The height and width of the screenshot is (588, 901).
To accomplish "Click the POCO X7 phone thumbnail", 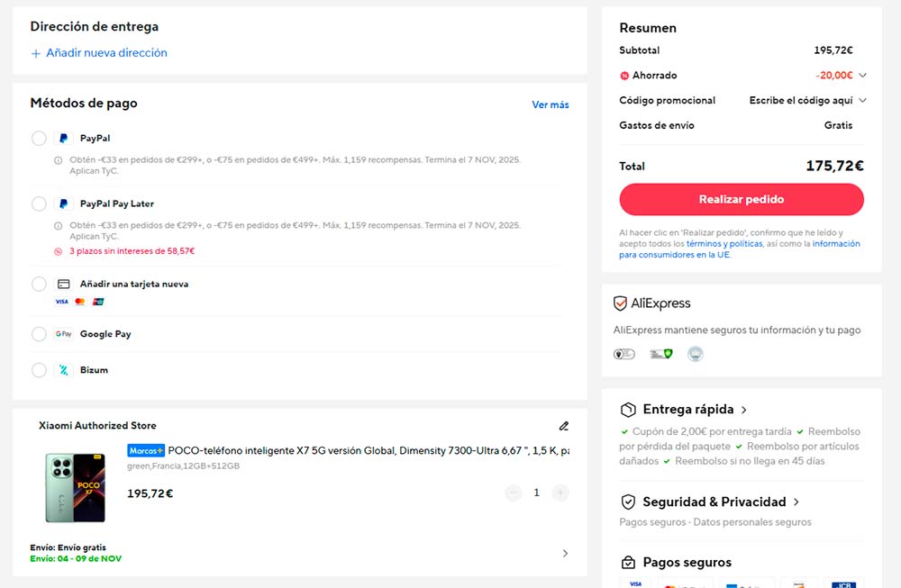I will (x=76, y=487).
